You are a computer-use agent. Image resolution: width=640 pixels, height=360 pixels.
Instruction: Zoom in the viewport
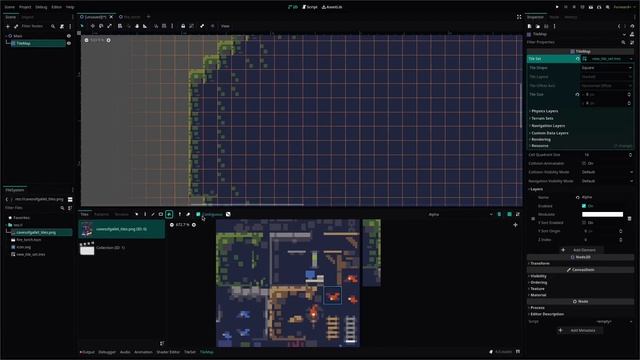tap(109, 40)
